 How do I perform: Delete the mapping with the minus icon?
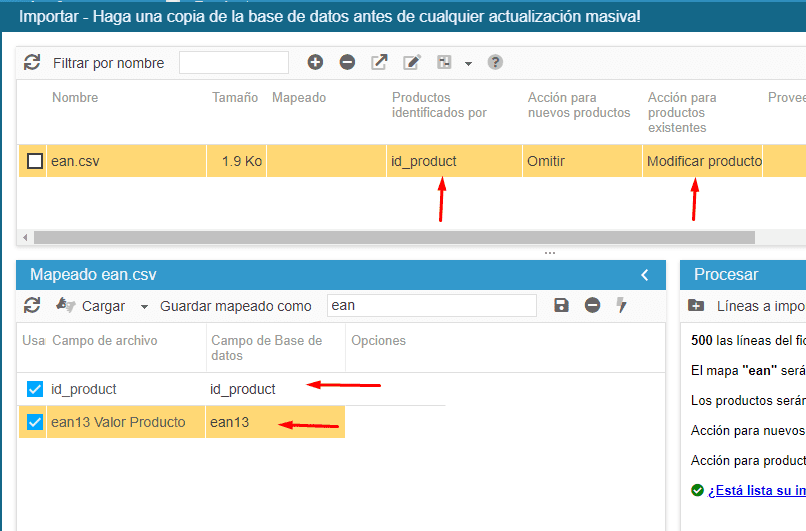(592, 305)
